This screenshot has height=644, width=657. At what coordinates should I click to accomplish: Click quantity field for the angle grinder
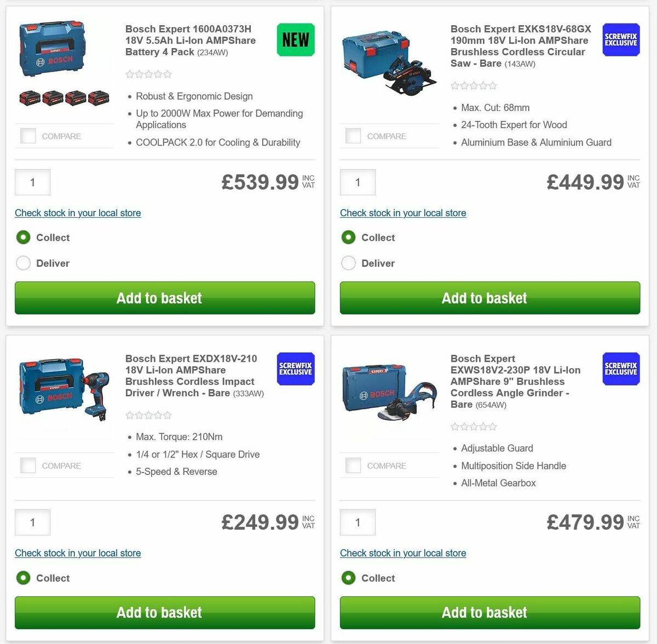[358, 522]
